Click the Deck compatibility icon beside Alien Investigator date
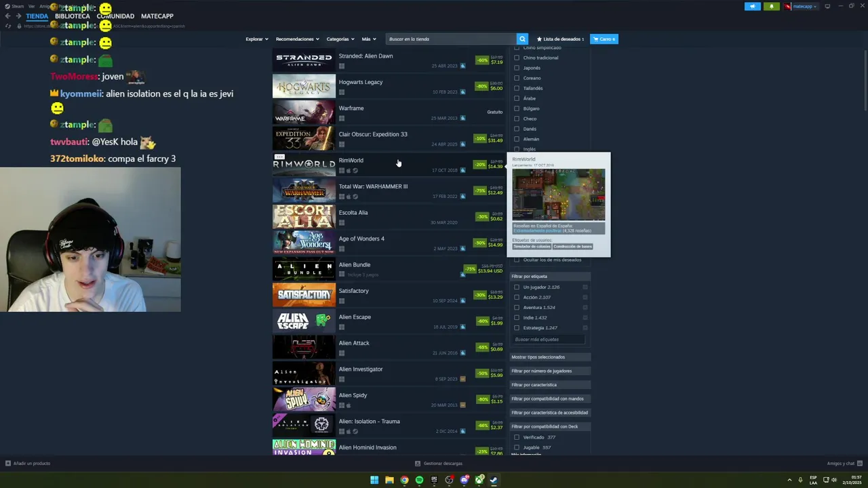 click(463, 379)
